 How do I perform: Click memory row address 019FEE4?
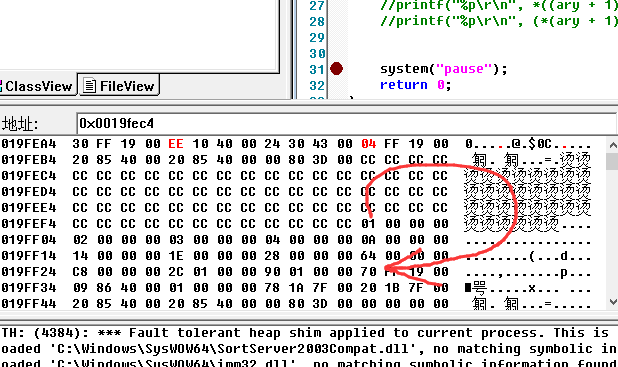tap(29, 208)
